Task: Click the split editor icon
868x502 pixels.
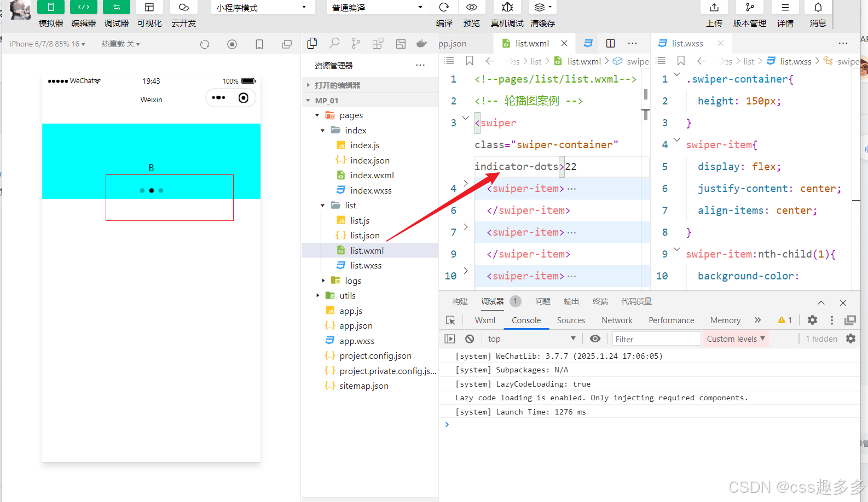Action: click(x=611, y=43)
